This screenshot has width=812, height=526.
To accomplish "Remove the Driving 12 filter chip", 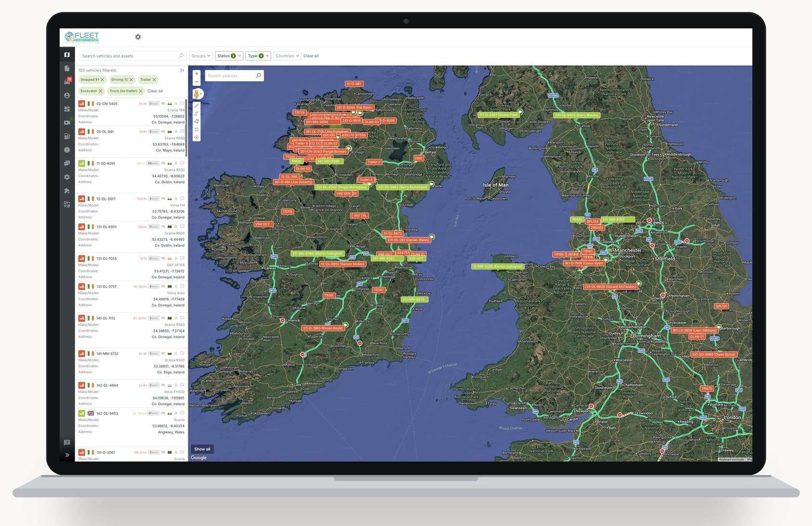I will pos(131,80).
